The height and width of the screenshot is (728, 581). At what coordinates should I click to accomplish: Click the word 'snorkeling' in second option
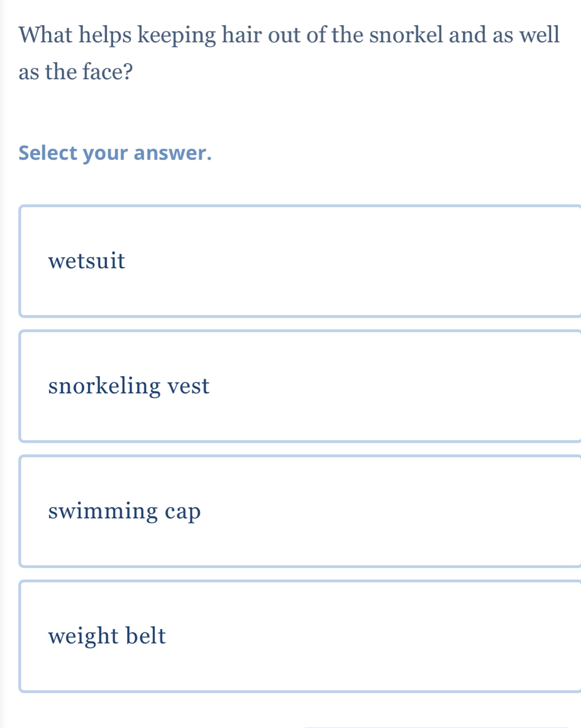(104, 386)
